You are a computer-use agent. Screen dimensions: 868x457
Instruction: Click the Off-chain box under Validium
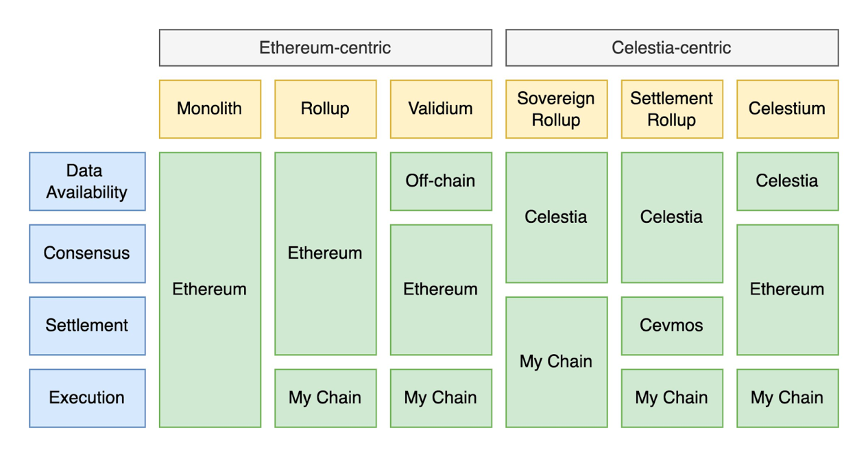[441, 181]
